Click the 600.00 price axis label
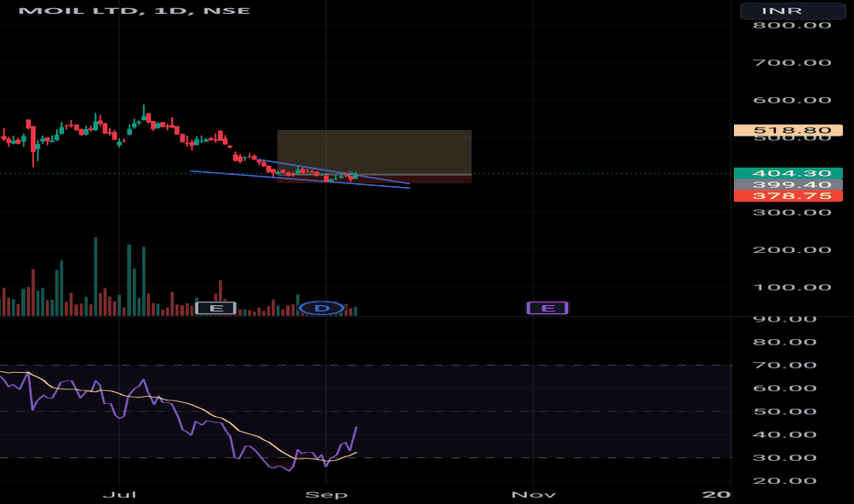 coord(792,100)
